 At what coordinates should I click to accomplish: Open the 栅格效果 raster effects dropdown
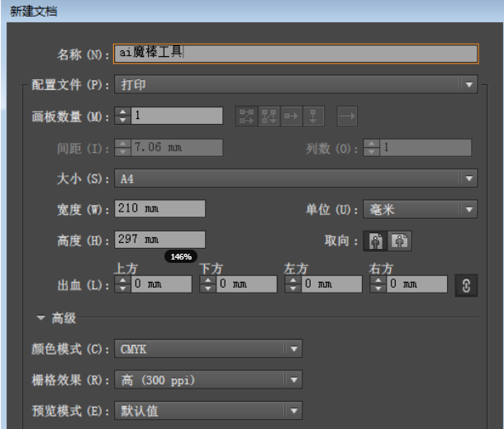coord(208,379)
